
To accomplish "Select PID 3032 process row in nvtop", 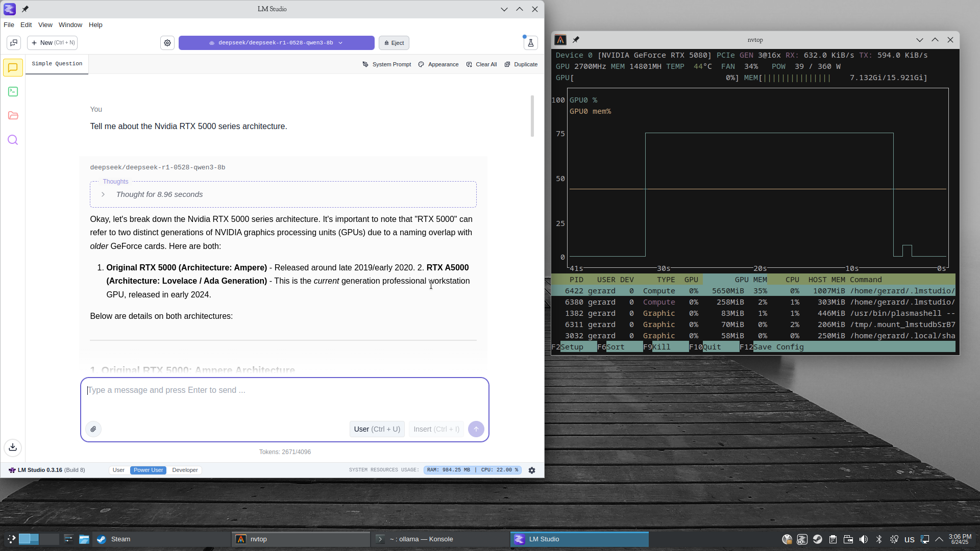I will click(753, 336).
